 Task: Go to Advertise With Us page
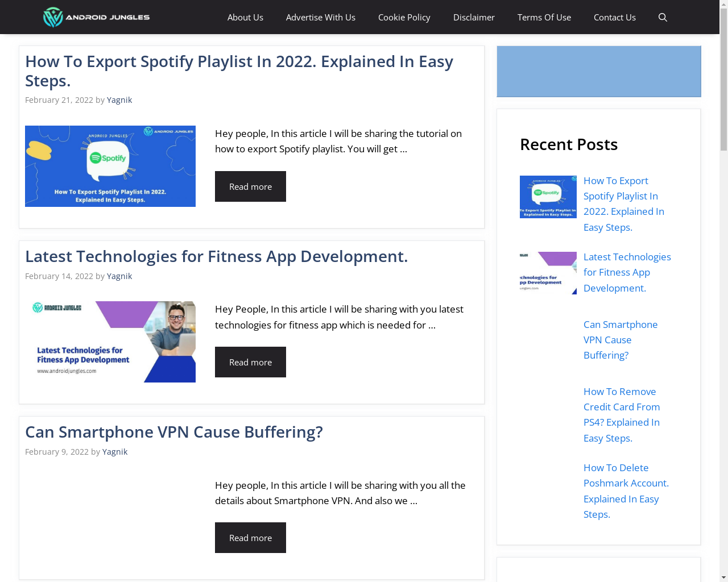[321, 17]
